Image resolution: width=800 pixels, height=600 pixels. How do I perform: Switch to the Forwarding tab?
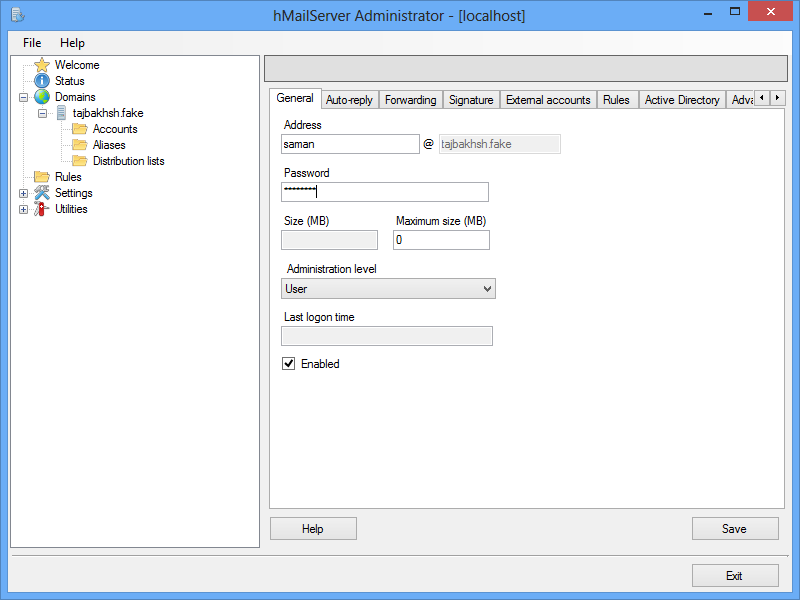point(411,100)
